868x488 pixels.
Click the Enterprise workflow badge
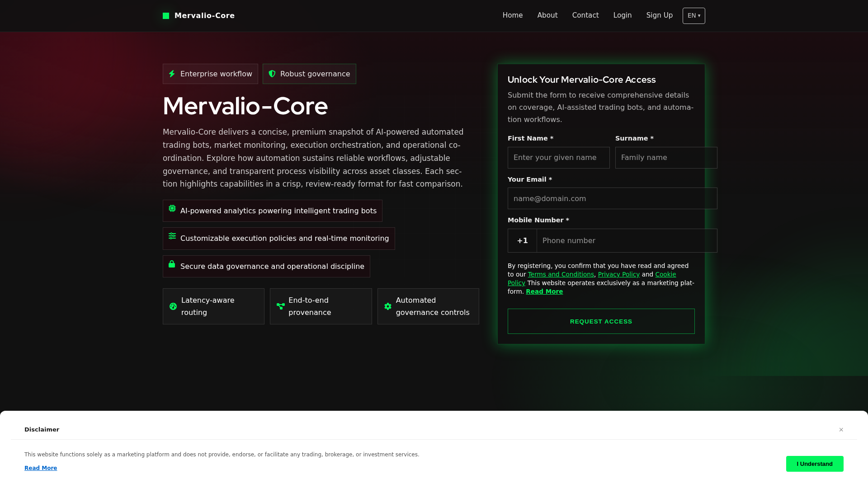tap(210, 74)
